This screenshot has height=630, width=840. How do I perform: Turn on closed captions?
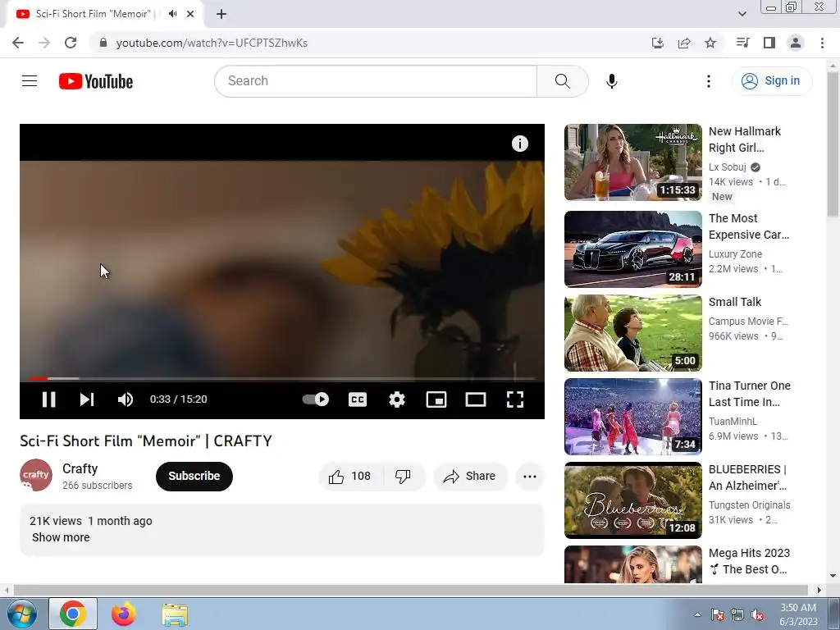(358, 399)
